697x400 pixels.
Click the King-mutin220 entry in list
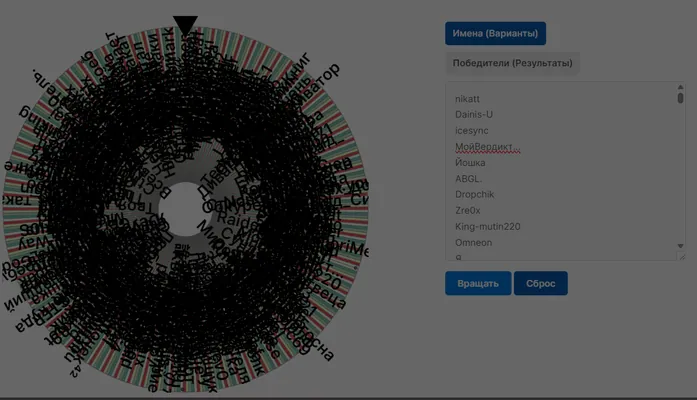tap(488, 227)
